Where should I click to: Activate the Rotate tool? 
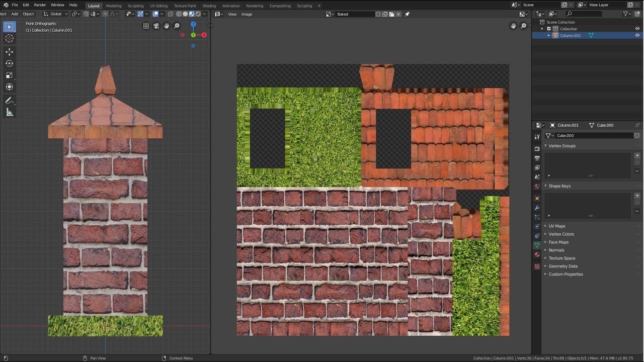click(x=9, y=63)
